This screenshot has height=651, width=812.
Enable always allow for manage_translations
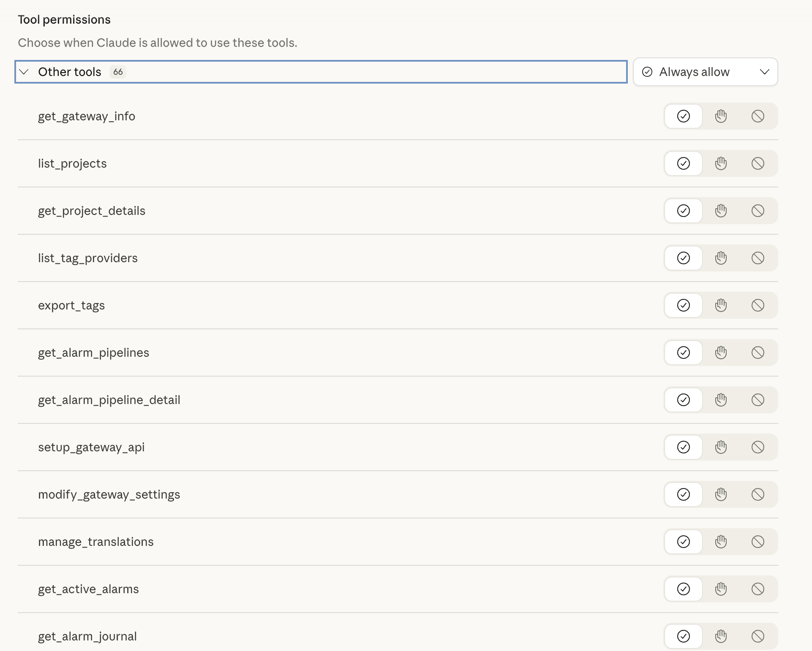tap(684, 542)
